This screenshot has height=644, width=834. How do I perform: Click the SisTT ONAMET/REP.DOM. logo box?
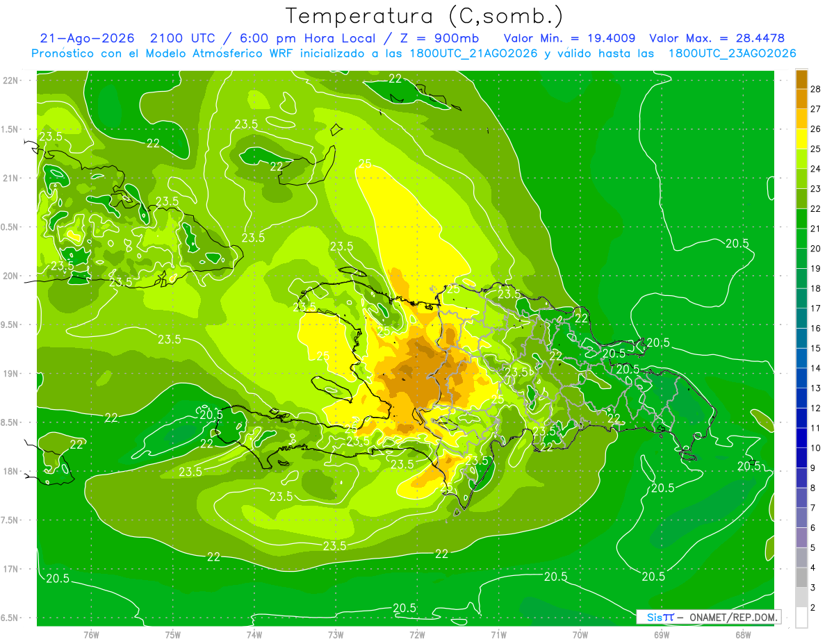(x=708, y=617)
